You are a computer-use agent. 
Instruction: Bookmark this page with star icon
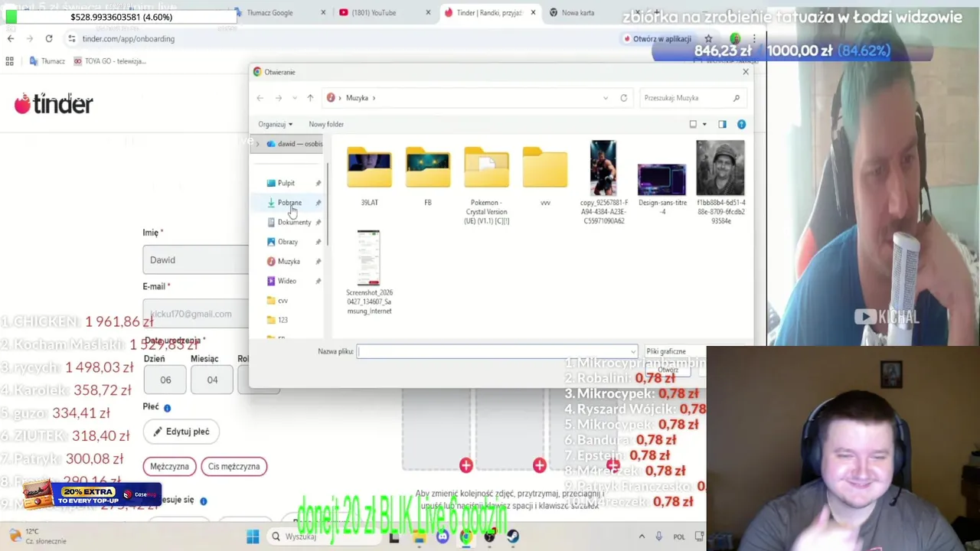(x=708, y=38)
